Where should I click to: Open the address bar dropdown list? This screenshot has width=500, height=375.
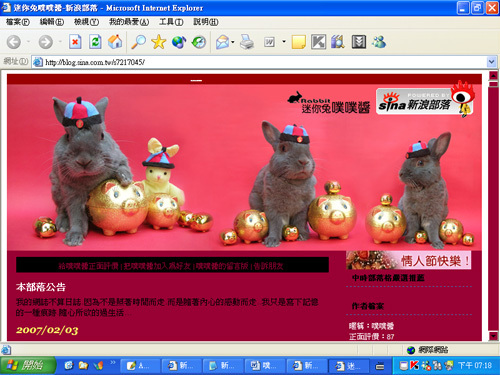[x=491, y=62]
